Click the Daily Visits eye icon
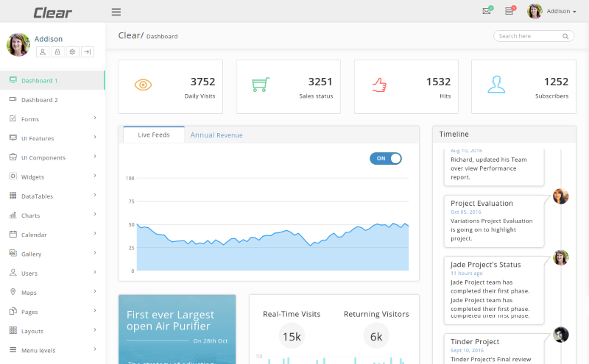Image resolution: width=589 pixels, height=364 pixels. point(143,85)
